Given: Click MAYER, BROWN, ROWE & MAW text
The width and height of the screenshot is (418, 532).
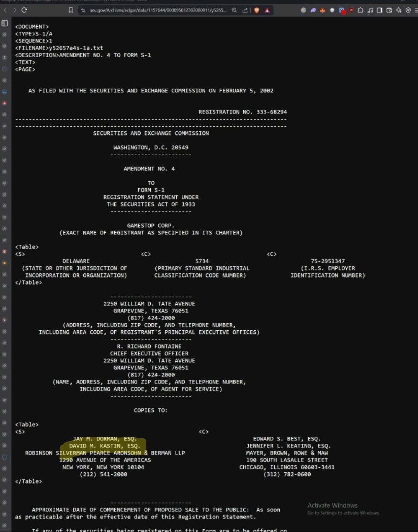Looking at the screenshot, I should click(287, 453).
